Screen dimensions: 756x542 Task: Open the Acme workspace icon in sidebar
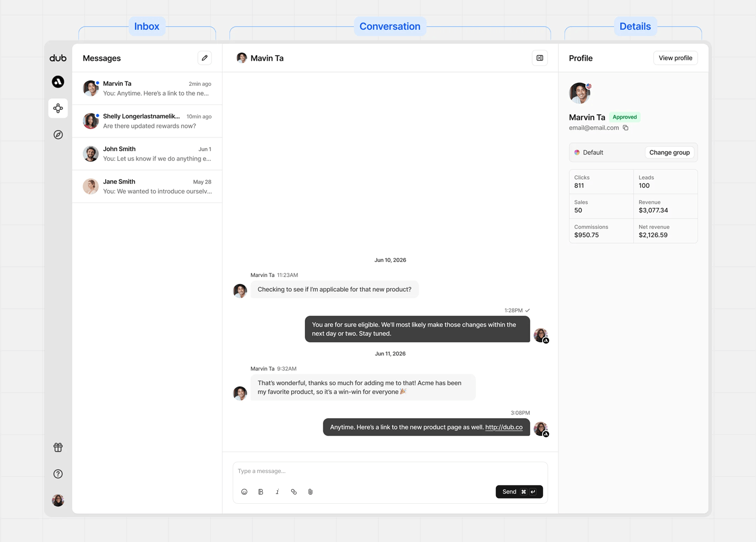[x=58, y=82]
